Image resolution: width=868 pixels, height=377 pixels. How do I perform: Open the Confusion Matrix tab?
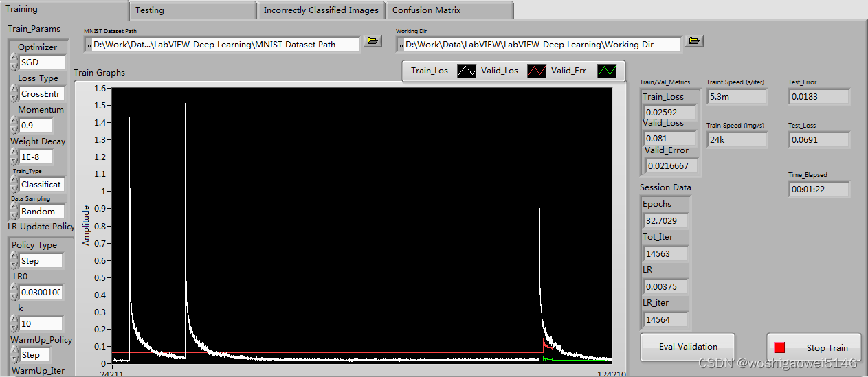point(450,10)
